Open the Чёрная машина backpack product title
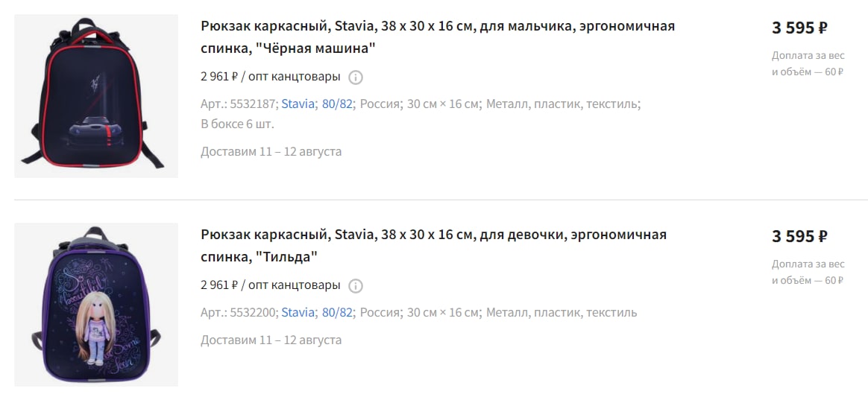Viewport: 868px width, 400px height. (438, 37)
